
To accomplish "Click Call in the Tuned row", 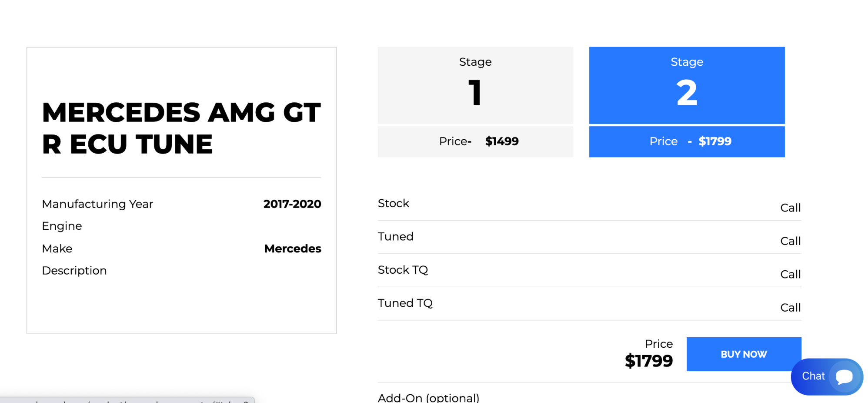I will tap(790, 241).
